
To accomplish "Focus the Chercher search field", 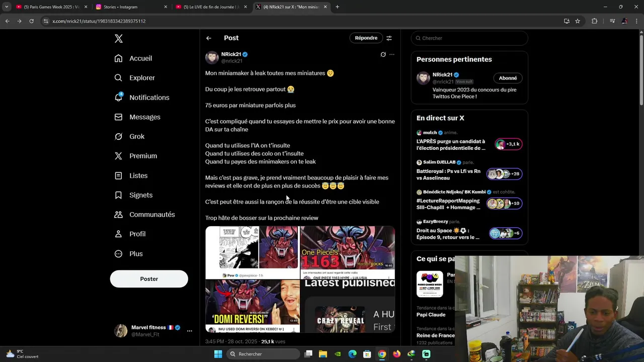I will (469, 38).
